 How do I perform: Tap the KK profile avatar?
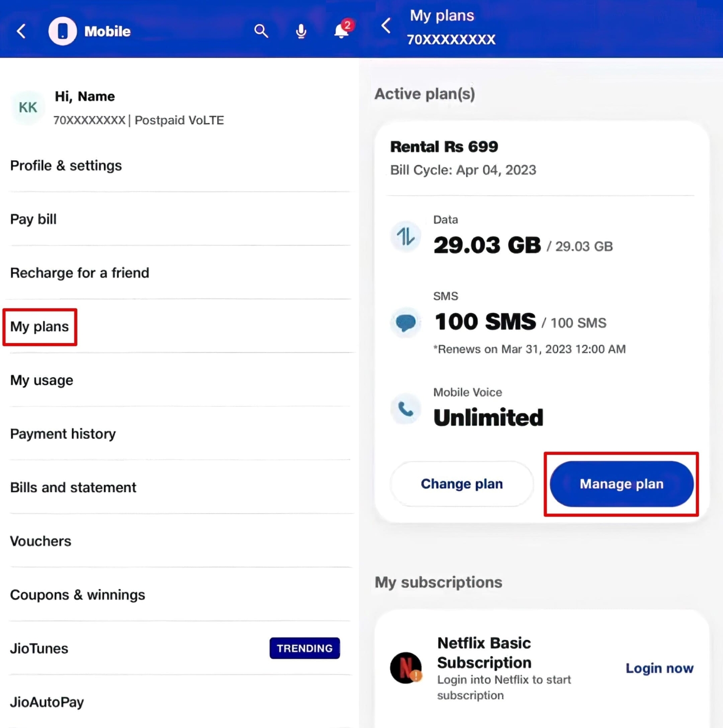pyautogui.click(x=27, y=107)
